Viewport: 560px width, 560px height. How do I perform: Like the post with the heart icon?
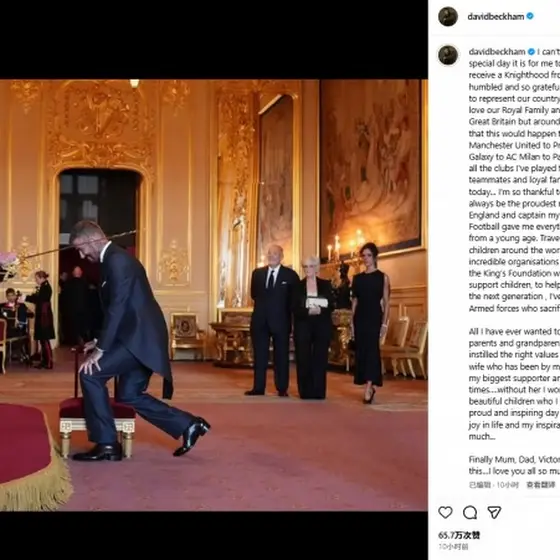(445, 512)
